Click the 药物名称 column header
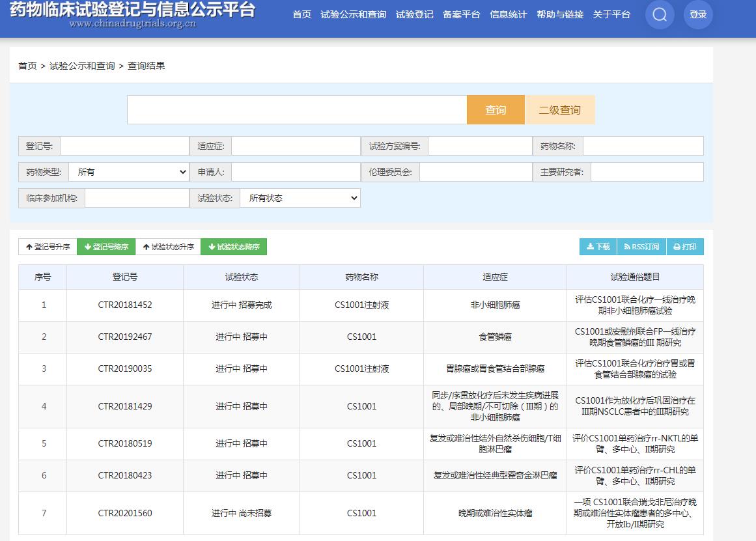Image resolution: width=756 pixels, height=541 pixels. point(361,277)
